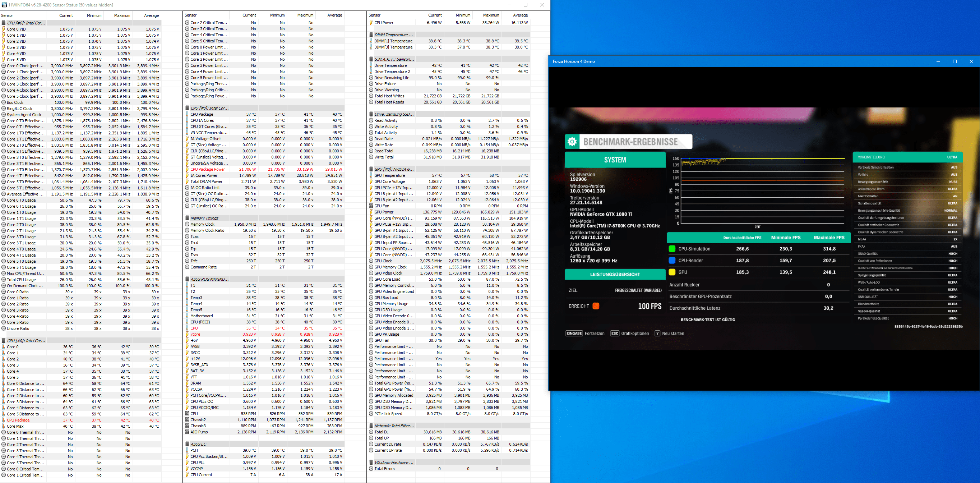Select the Total CPU Usage row
The width and height of the screenshot is (980, 483).
pos(81,280)
